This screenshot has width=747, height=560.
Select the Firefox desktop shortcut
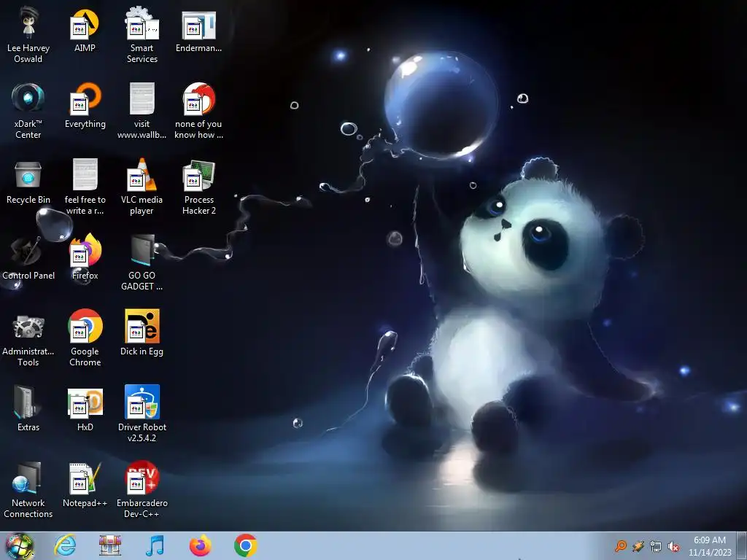85,257
